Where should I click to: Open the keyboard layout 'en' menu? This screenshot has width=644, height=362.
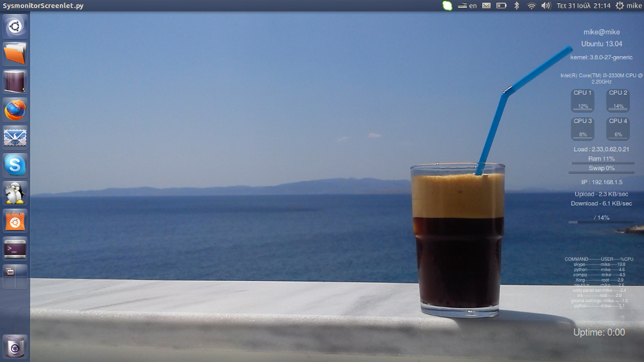[468, 6]
